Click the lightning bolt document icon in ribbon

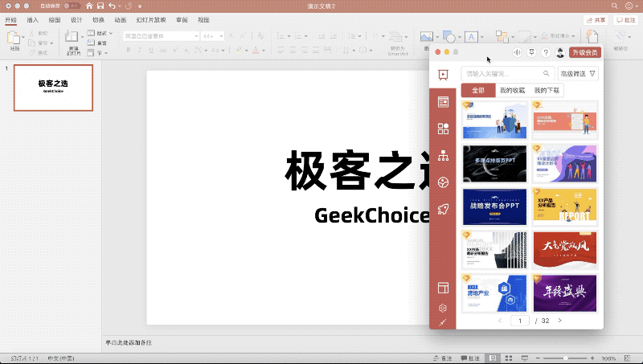tap(592, 36)
